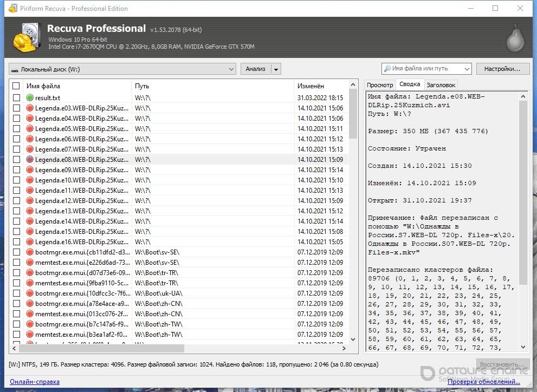Click the Piriform pear logo icon
537x392 pixels.
tap(514, 38)
